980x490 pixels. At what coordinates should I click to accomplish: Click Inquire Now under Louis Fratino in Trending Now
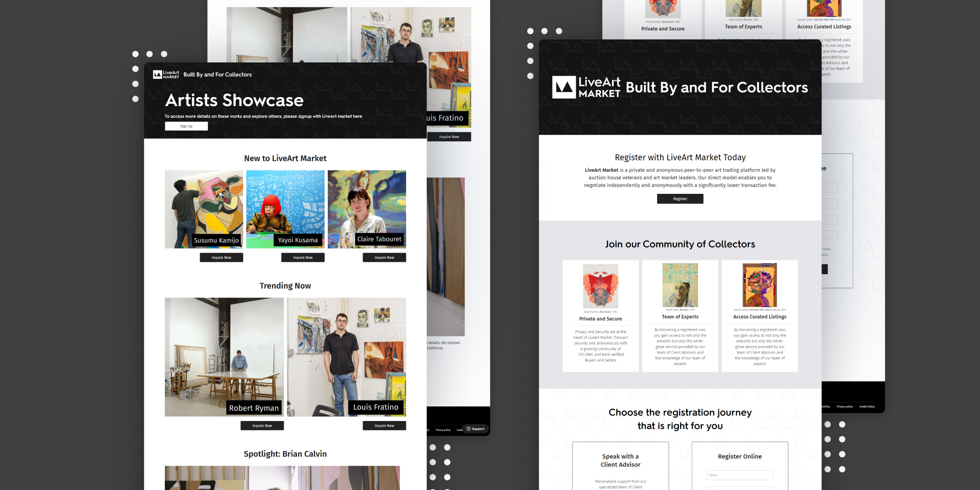click(384, 426)
